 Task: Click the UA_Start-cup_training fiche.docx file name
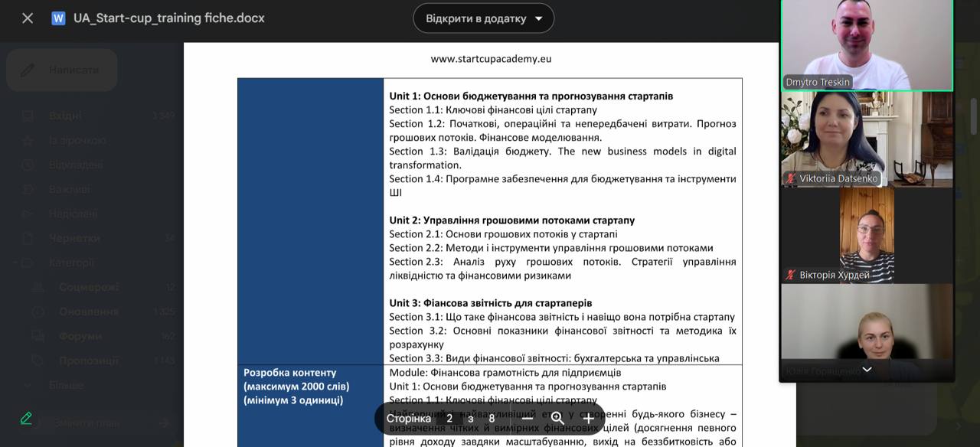[x=169, y=18]
